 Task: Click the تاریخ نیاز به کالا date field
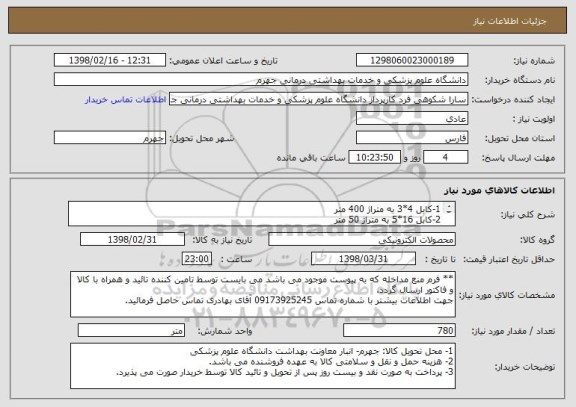click(132, 239)
